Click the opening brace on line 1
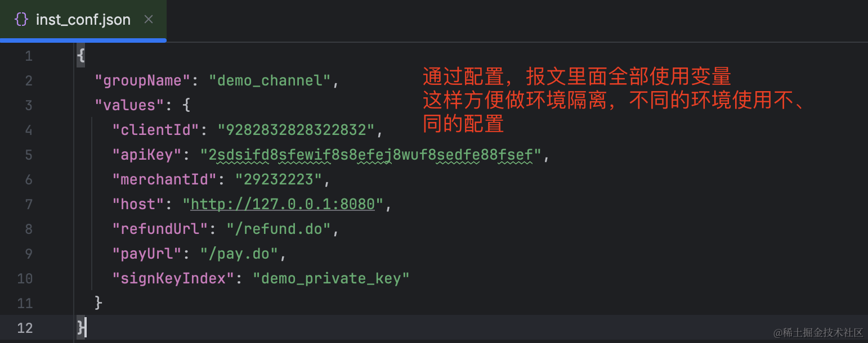868x343 pixels. pos(81,56)
